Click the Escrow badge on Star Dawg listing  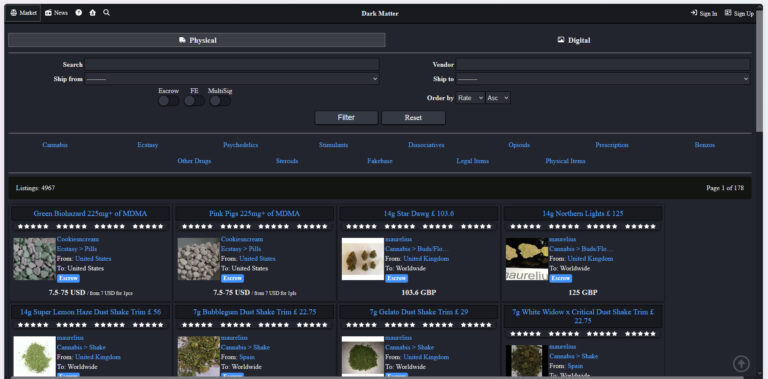[396, 278]
